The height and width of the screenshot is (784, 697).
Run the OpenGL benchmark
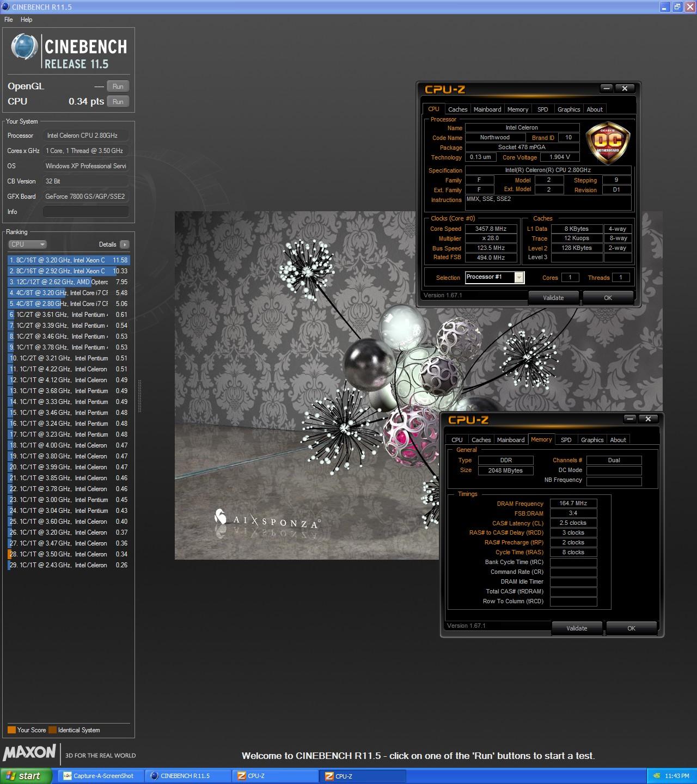[118, 86]
